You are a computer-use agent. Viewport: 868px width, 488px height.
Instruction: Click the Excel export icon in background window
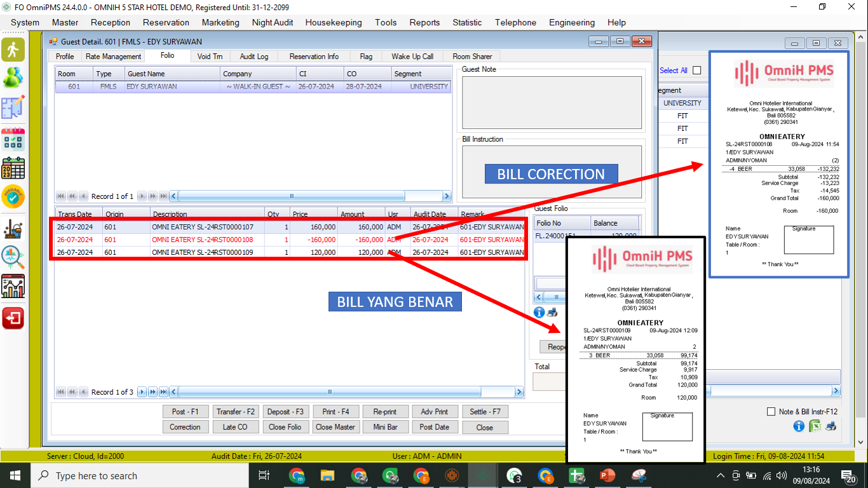click(815, 426)
